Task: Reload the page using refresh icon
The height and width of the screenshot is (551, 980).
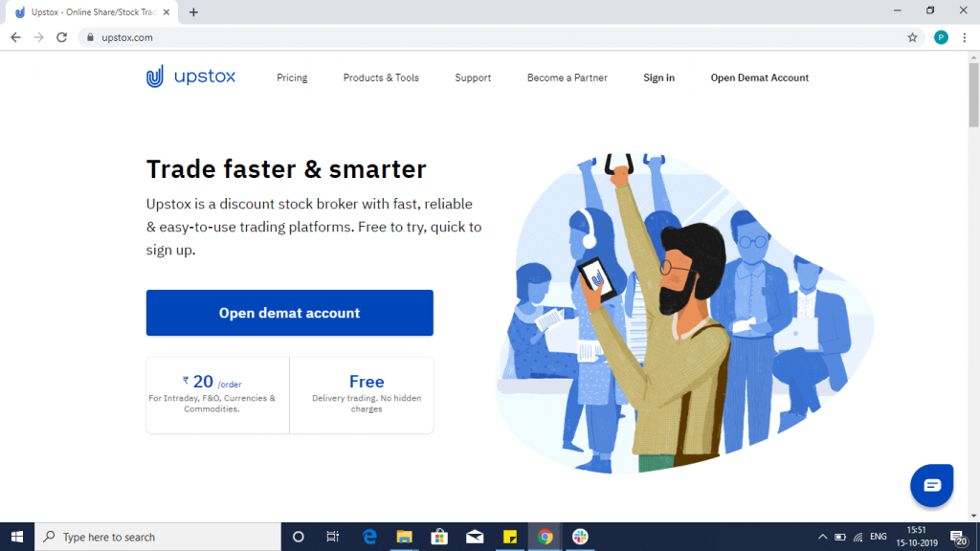Action: [62, 37]
